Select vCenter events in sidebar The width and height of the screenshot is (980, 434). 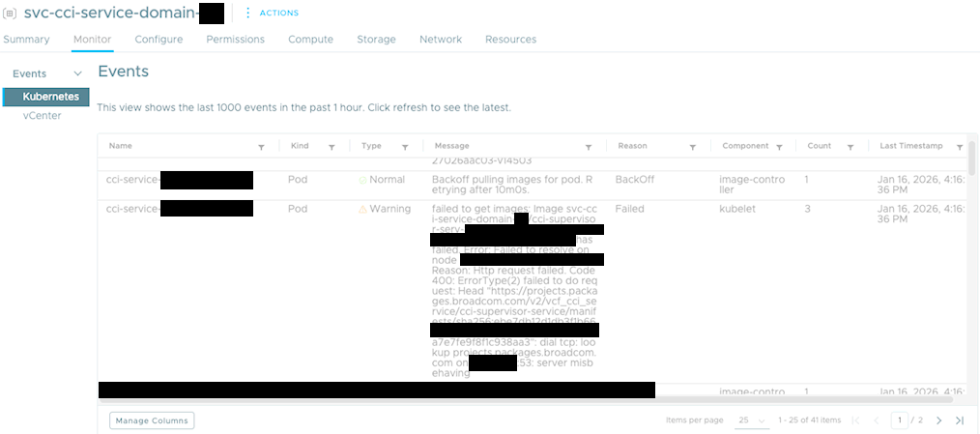(42, 116)
